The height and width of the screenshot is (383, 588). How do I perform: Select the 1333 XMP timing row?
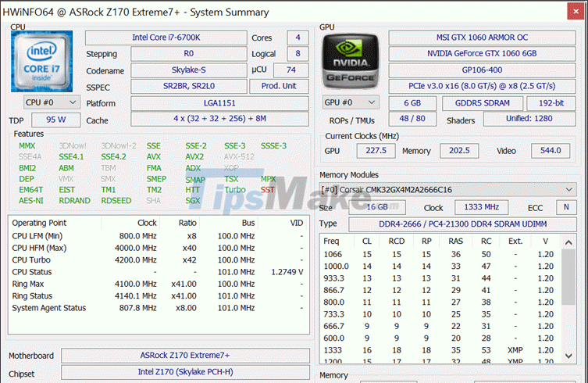441,351
